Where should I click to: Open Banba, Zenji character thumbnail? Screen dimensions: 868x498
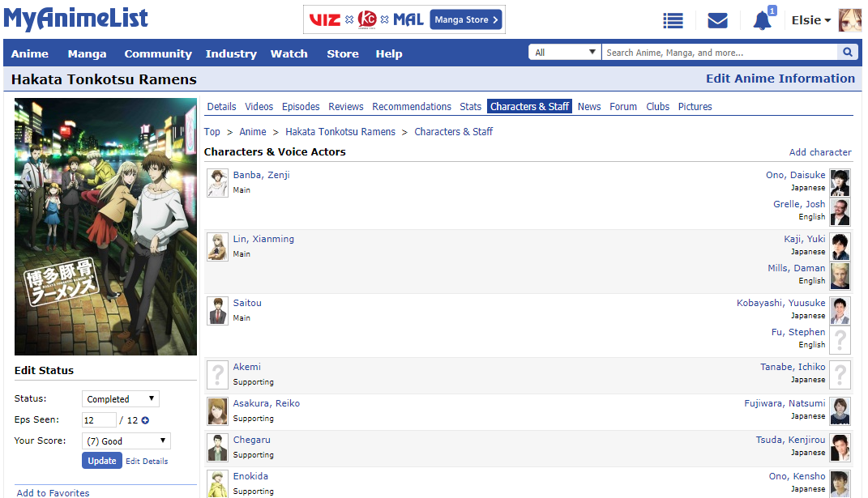point(217,183)
